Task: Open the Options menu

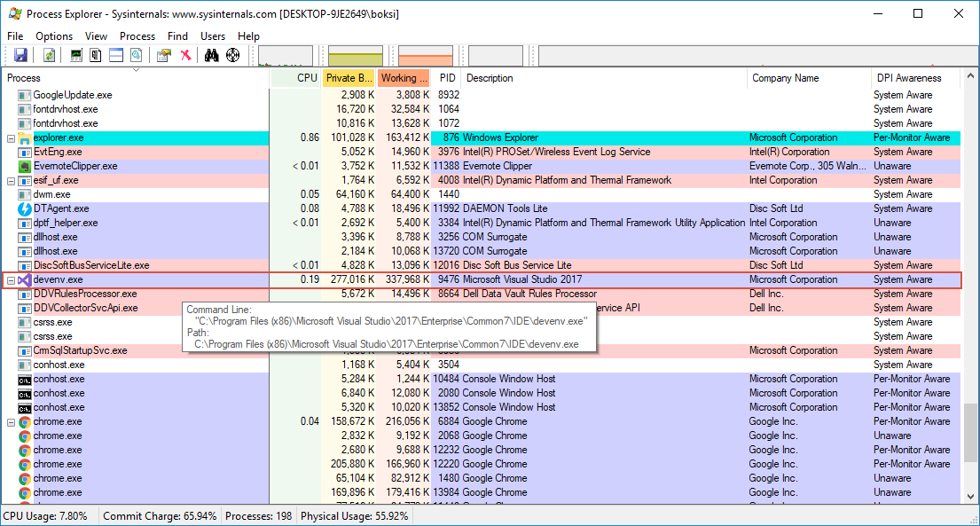Action: coord(54,36)
